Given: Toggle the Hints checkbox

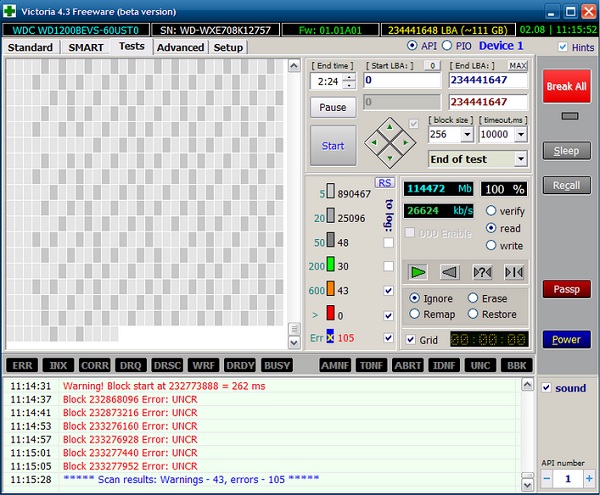Looking at the screenshot, I should click(561, 47).
